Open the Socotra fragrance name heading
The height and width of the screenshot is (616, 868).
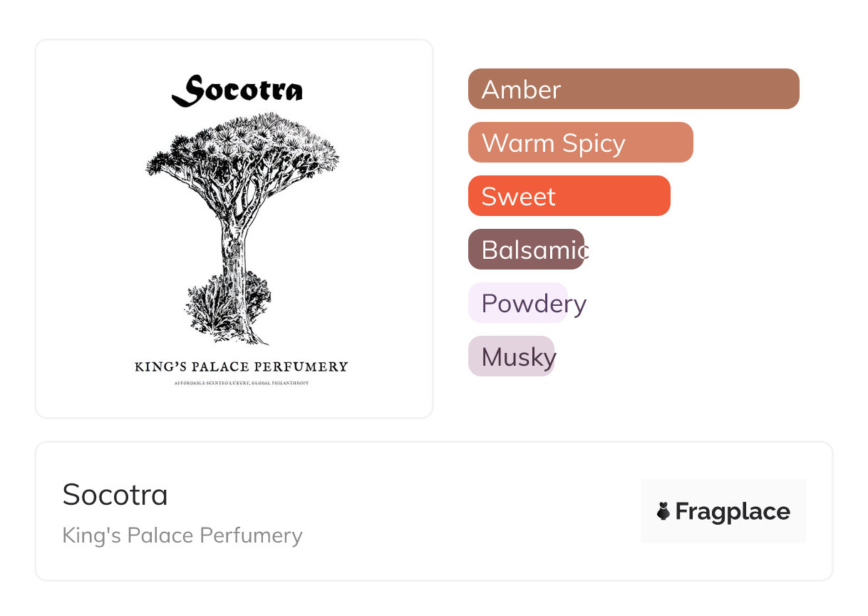[115, 495]
